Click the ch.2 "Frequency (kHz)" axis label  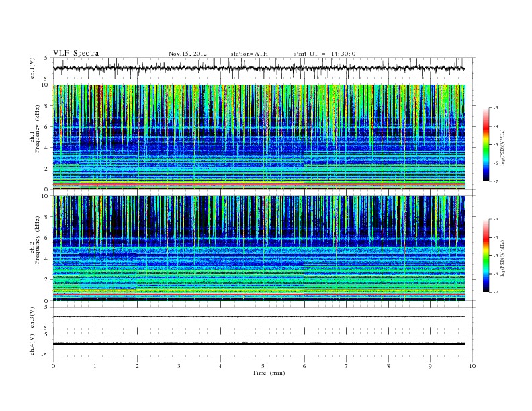pyautogui.click(x=38, y=240)
